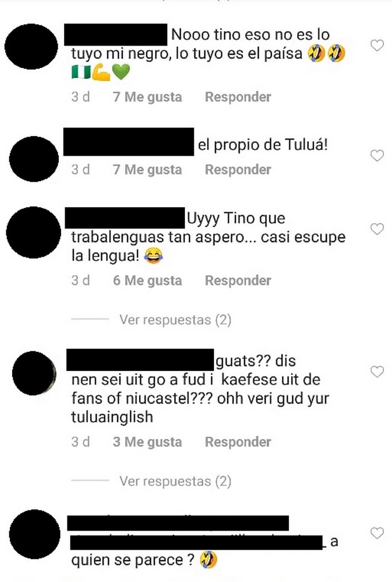Tap heart on 'el propio de Tuluá!' comment

(x=377, y=156)
